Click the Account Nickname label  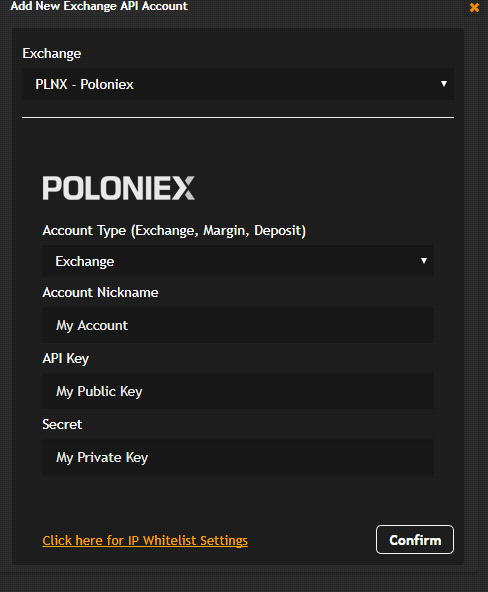click(x=100, y=292)
